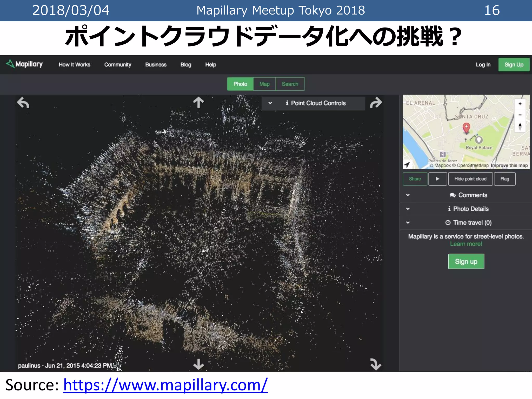This screenshot has height=399, width=532.
Task: Expand the Time travel (0) section
Action: tap(465, 223)
